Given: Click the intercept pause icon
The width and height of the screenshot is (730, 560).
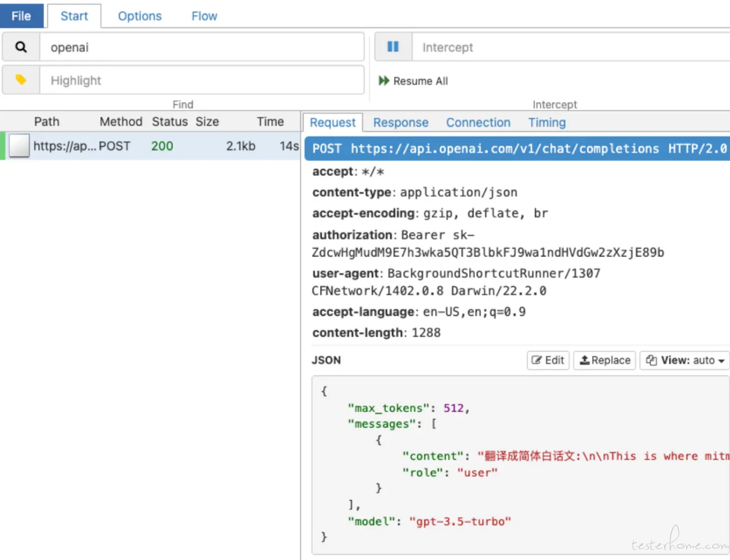Looking at the screenshot, I should point(393,47).
